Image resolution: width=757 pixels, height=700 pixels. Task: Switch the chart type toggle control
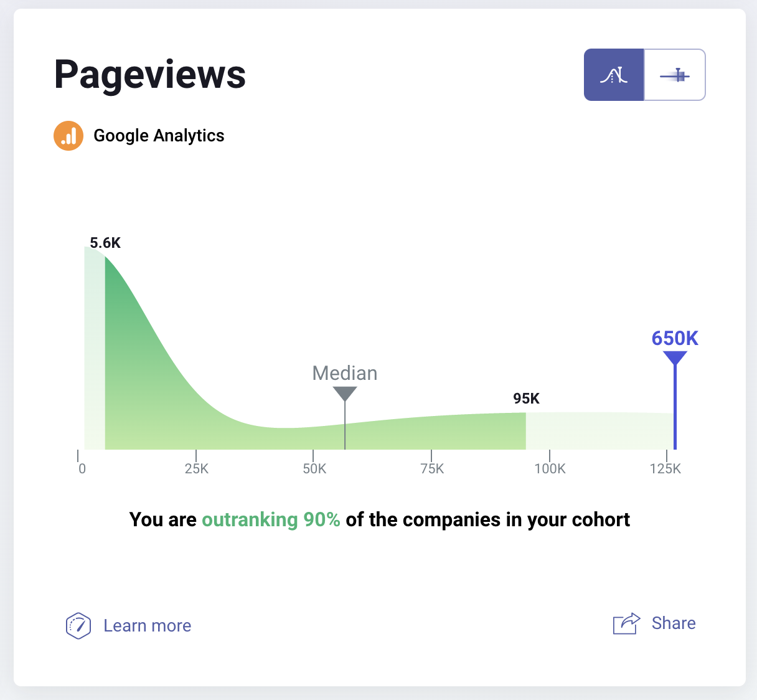644,75
